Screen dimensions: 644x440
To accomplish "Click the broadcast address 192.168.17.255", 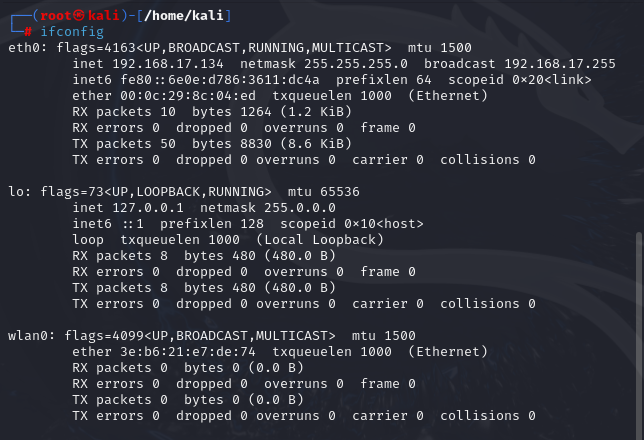I will coord(560,64).
